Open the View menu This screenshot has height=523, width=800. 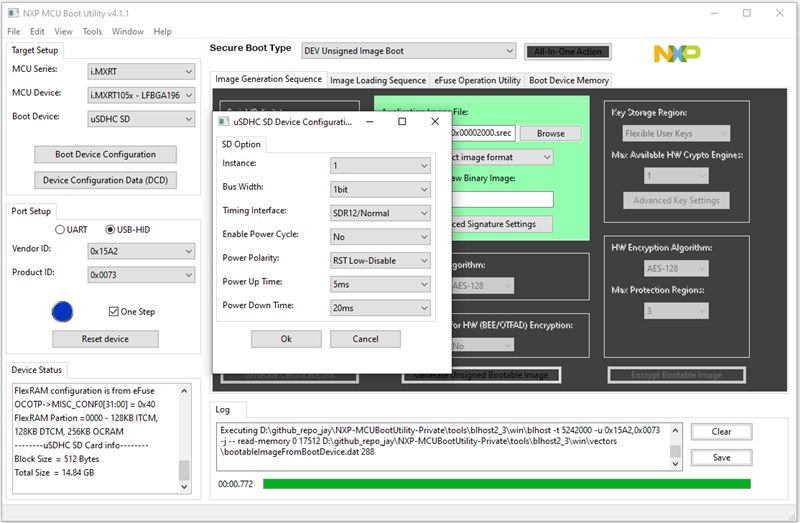[x=63, y=32]
